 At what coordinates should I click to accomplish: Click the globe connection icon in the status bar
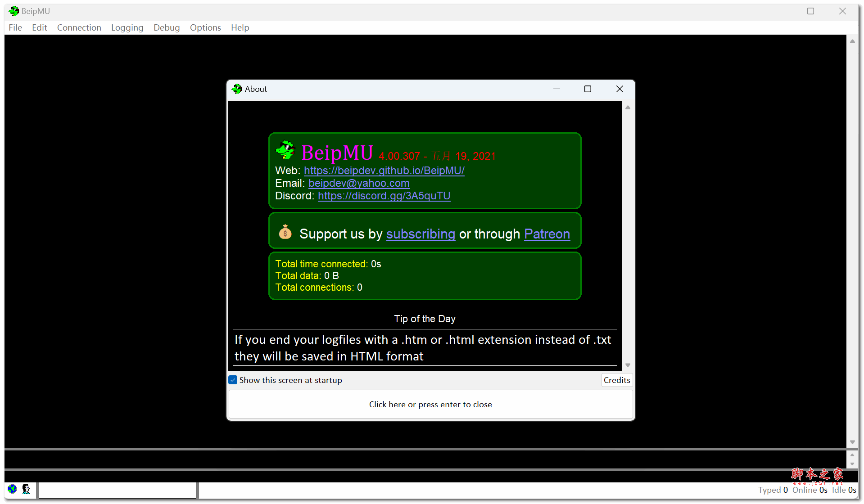(x=12, y=489)
